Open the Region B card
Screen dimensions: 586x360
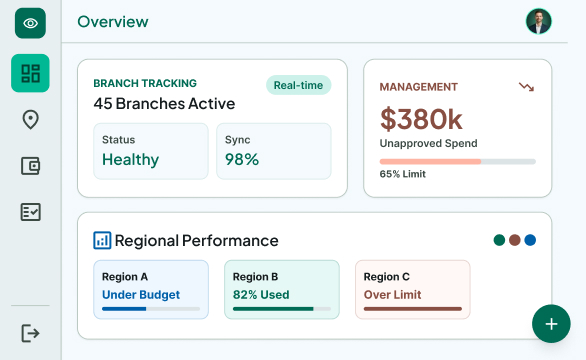[x=282, y=290]
